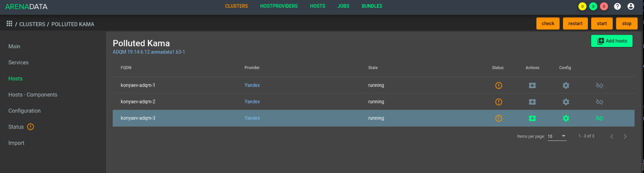
Task: Open the apps grid icon in breadcrumb
Action: click(x=9, y=24)
